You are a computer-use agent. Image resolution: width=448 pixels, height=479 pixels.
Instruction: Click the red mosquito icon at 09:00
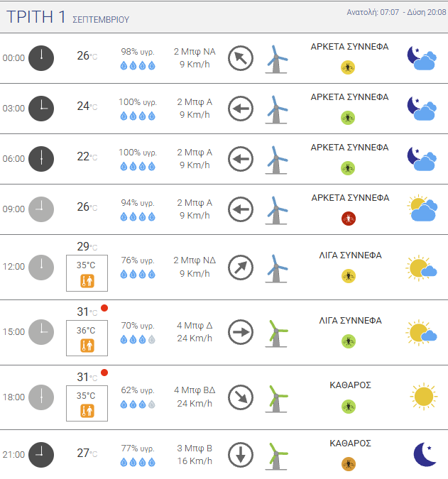349,219
